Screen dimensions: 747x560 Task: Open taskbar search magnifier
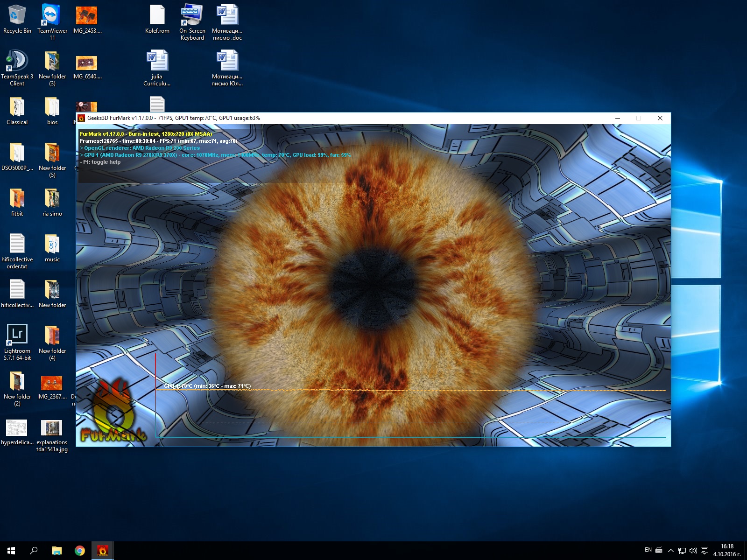coord(34,551)
